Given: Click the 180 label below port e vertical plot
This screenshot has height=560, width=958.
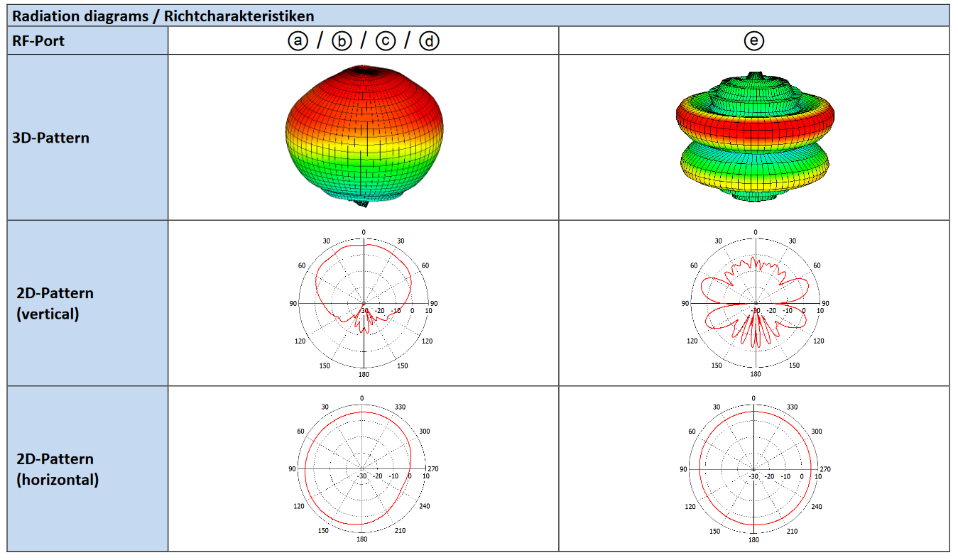Looking at the screenshot, I should click(756, 374).
